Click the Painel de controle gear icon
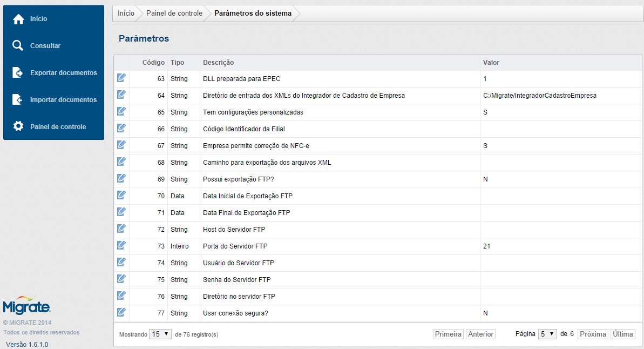This screenshot has width=644, height=349. click(x=18, y=126)
